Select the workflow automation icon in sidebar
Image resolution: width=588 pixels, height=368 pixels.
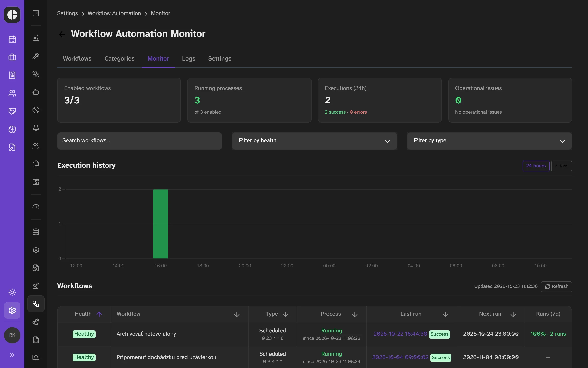(x=36, y=304)
